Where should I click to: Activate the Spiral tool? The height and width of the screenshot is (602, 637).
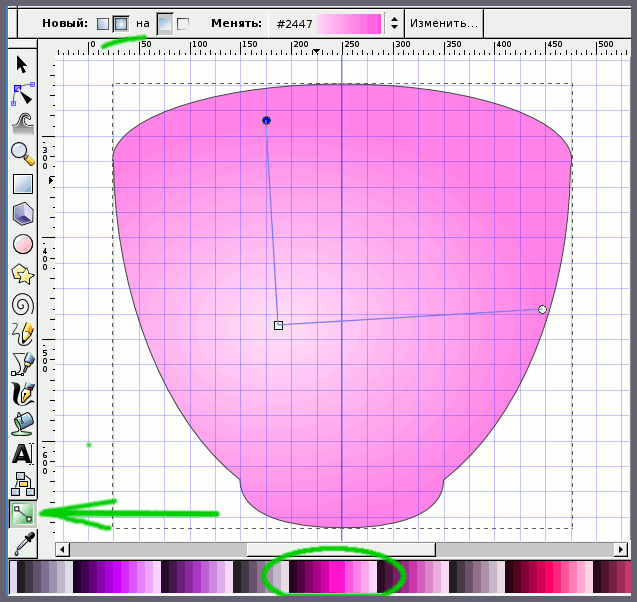[x=22, y=304]
